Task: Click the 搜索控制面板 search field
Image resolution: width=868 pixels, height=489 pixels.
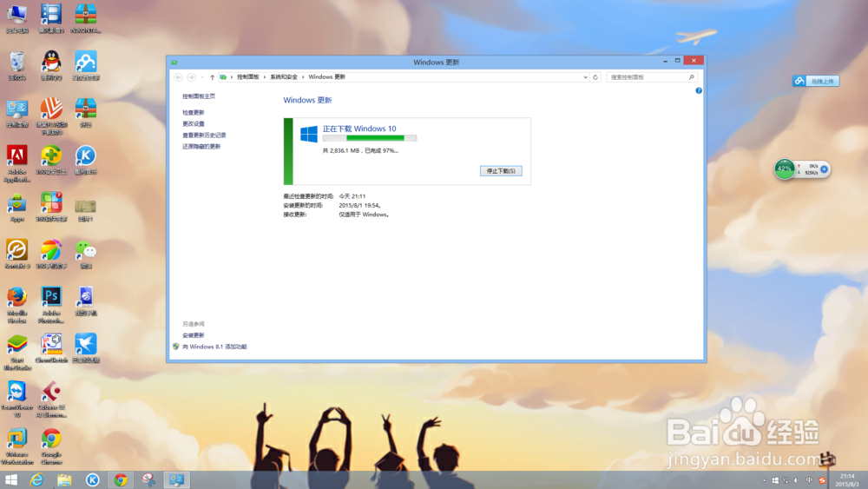Action: 652,77
